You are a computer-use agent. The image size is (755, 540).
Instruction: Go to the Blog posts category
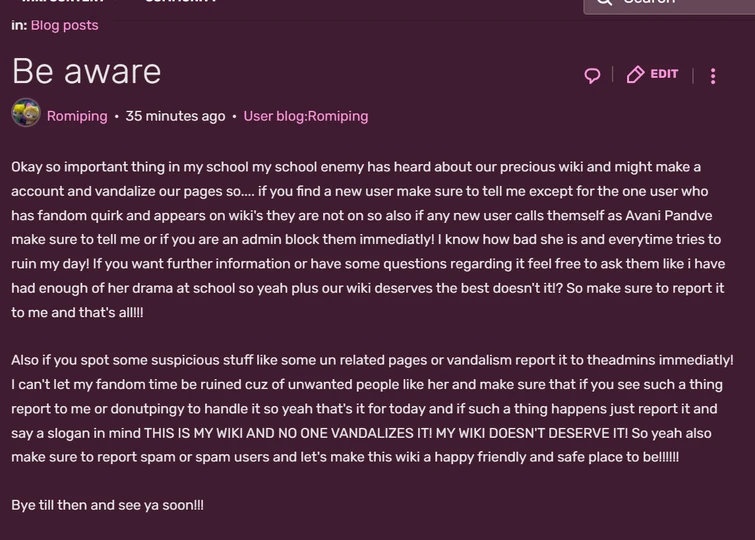[x=65, y=25]
